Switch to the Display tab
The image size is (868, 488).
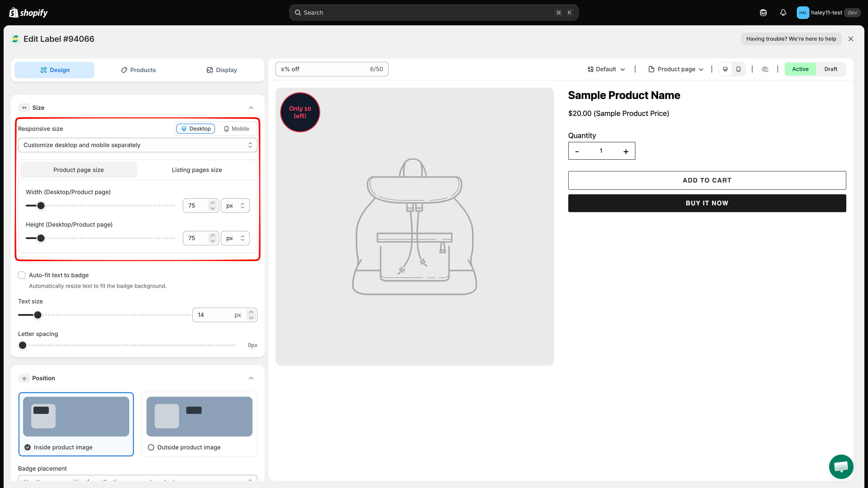[221, 70]
